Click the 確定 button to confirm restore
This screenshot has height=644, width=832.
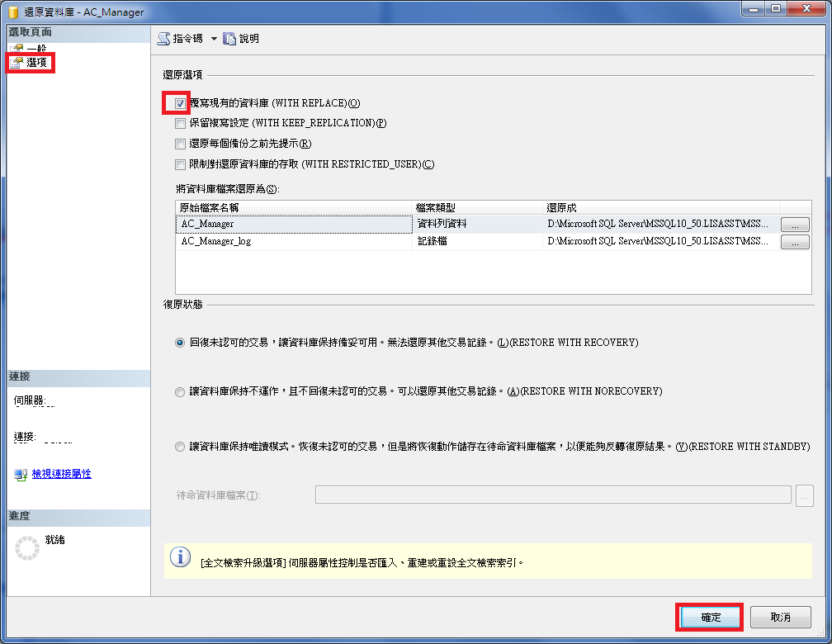coord(708,617)
